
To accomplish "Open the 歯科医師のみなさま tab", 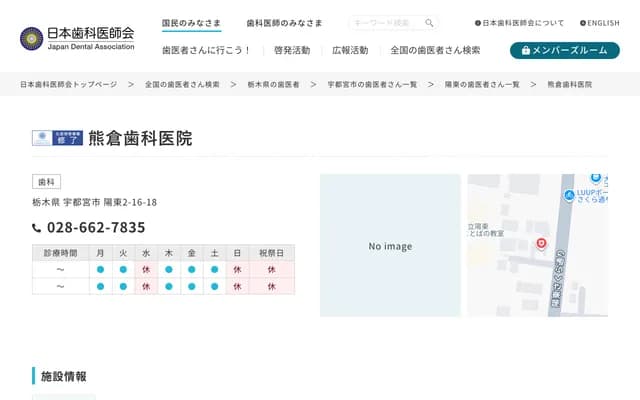I will tap(284, 23).
